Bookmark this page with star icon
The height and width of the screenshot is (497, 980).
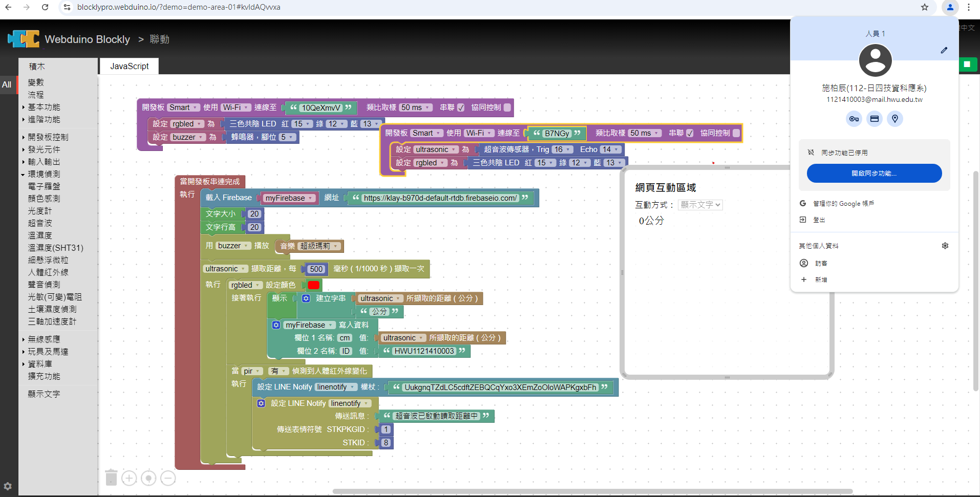[924, 7]
